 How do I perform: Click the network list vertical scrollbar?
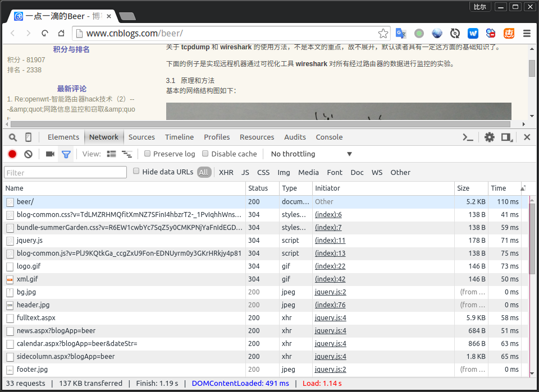tap(532, 238)
